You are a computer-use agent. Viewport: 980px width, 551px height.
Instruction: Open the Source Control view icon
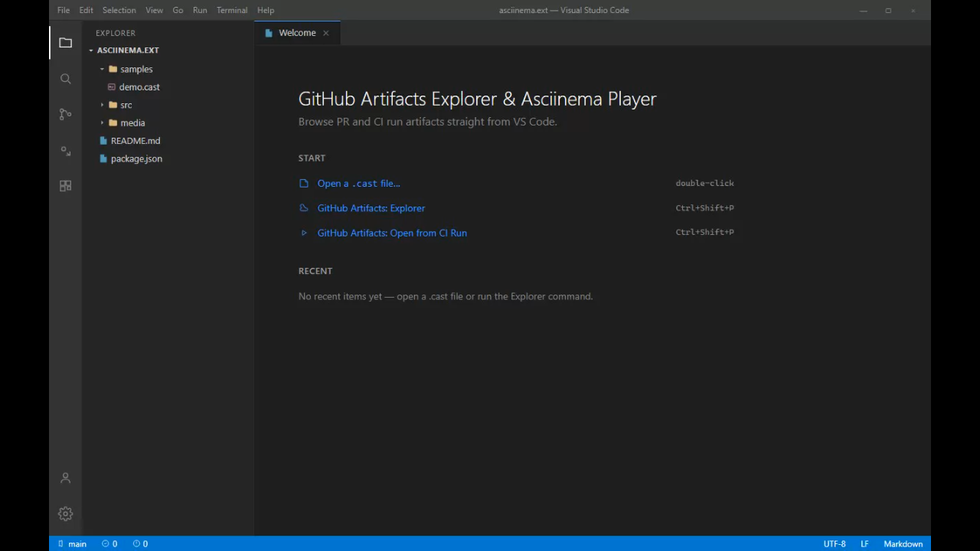point(65,114)
